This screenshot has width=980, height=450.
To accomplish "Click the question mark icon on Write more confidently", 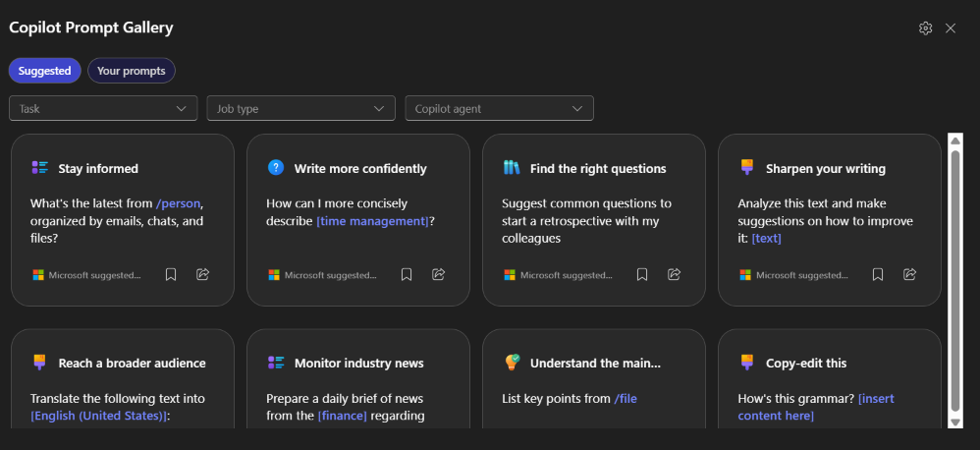I will [x=276, y=167].
